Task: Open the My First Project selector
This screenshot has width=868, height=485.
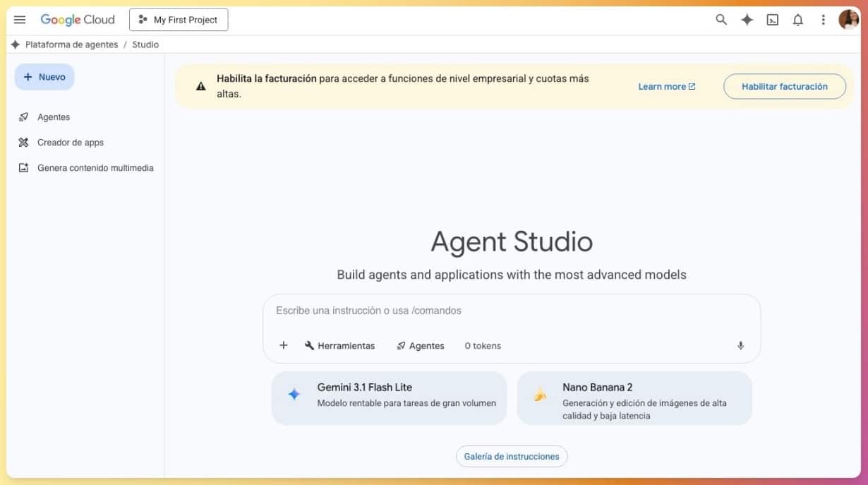Action: coord(179,20)
